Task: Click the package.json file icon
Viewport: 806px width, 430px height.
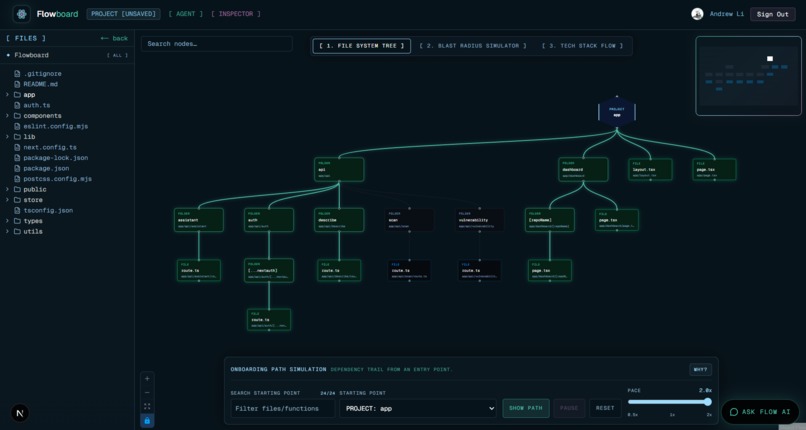Action: pyautogui.click(x=17, y=169)
